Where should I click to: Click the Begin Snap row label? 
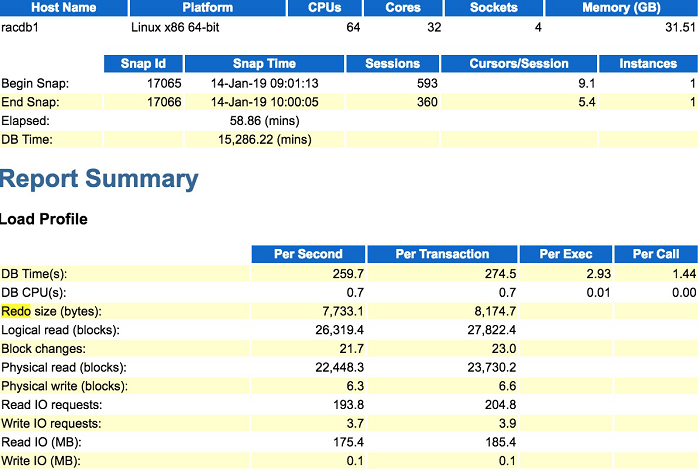coord(31,83)
